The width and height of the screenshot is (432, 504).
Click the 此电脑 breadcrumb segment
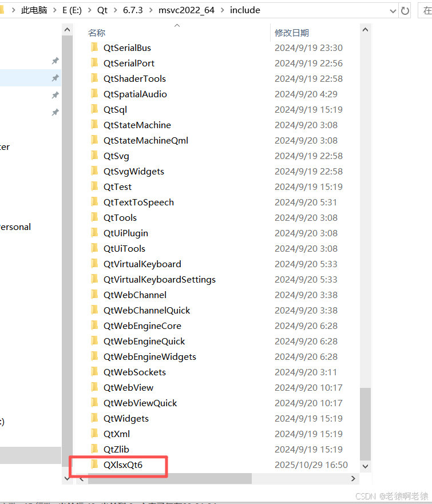tap(34, 10)
